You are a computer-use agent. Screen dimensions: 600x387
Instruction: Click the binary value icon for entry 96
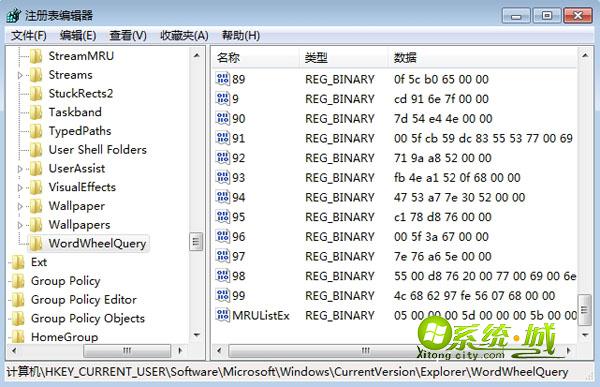[222, 236]
